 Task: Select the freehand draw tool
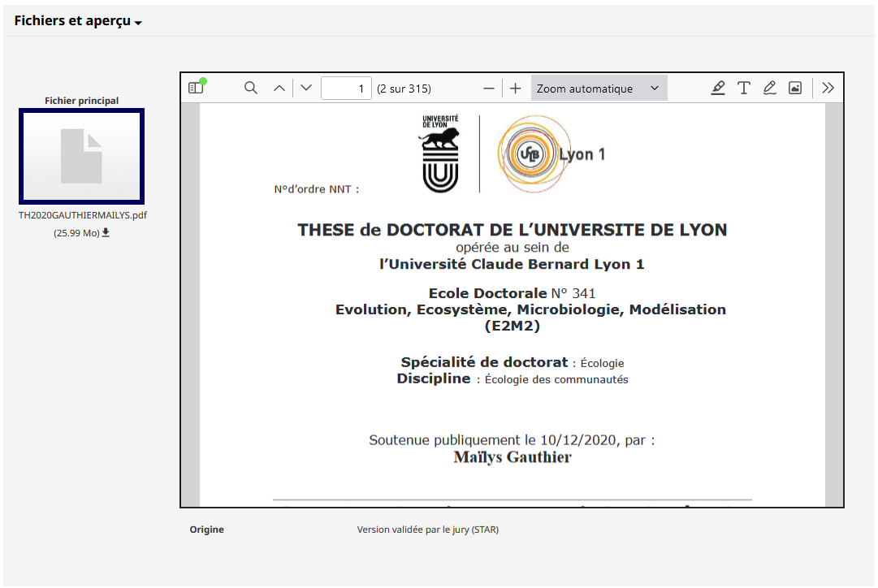[769, 88]
